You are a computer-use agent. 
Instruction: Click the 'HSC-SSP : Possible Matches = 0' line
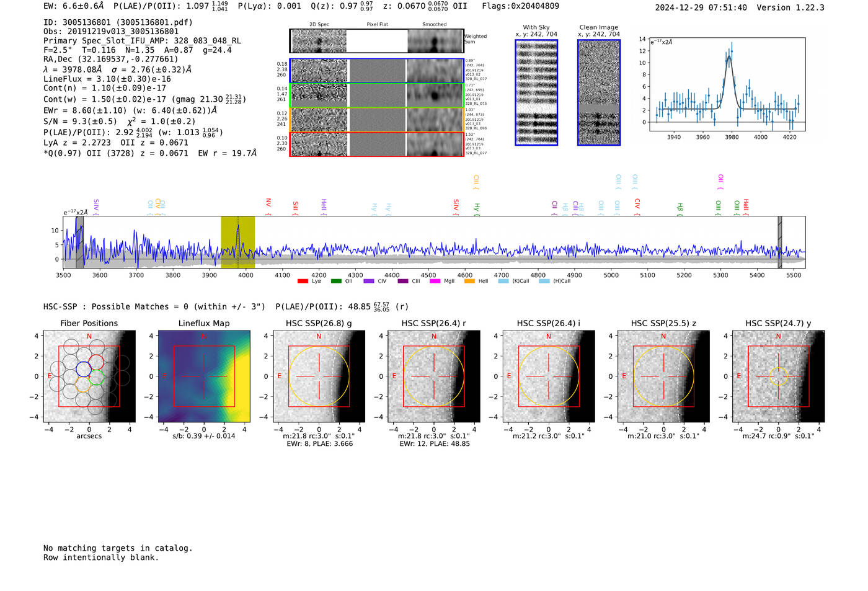154,307
